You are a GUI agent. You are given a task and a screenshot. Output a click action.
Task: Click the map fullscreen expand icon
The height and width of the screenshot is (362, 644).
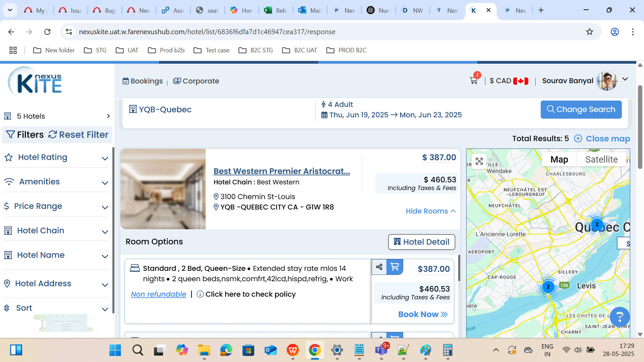[x=479, y=161]
